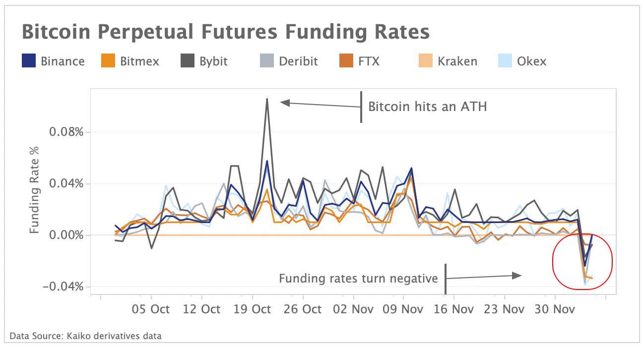The width and height of the screenshot is (644, 347).
Task: Click the Kraken peach legend swatch
Action: pyautogui.click(x=424, y=61)
